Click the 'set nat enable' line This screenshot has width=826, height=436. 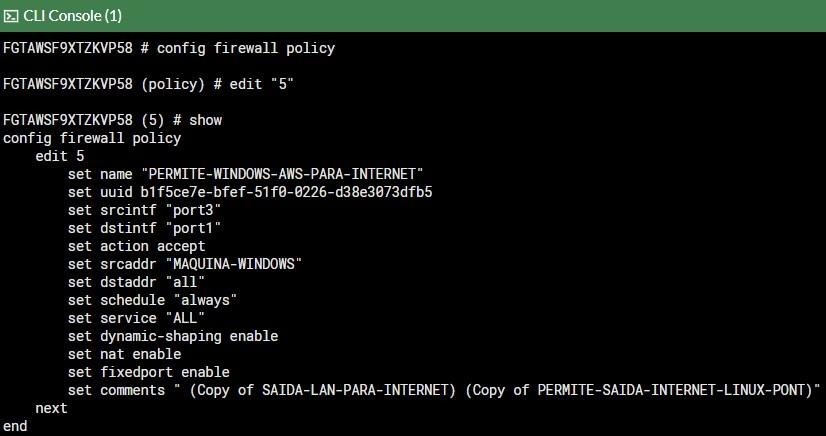tap(124, 354)
